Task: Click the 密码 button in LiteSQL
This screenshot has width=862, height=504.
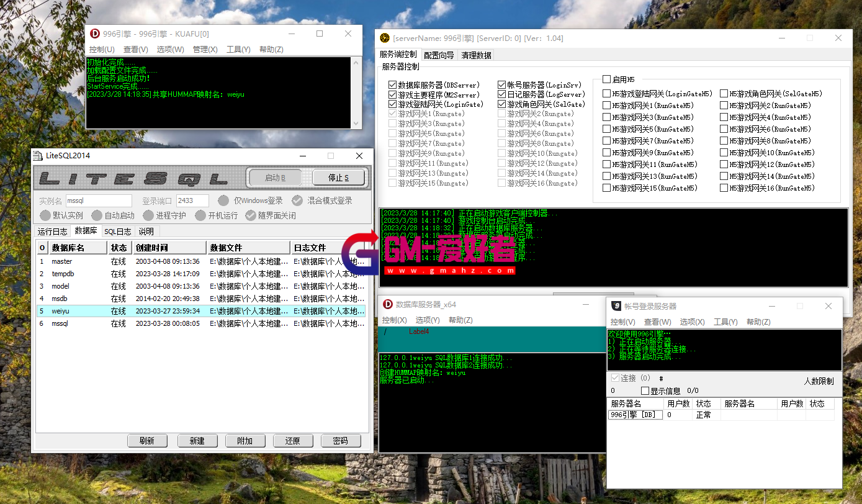Action: click(x=341, y=441)
